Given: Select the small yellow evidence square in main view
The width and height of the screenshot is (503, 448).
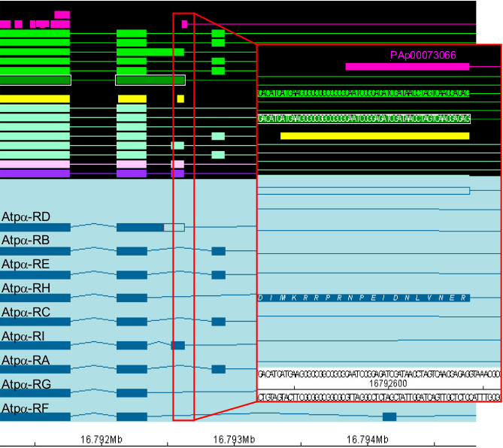Looking at the screenshot, I should pos(180,98).
